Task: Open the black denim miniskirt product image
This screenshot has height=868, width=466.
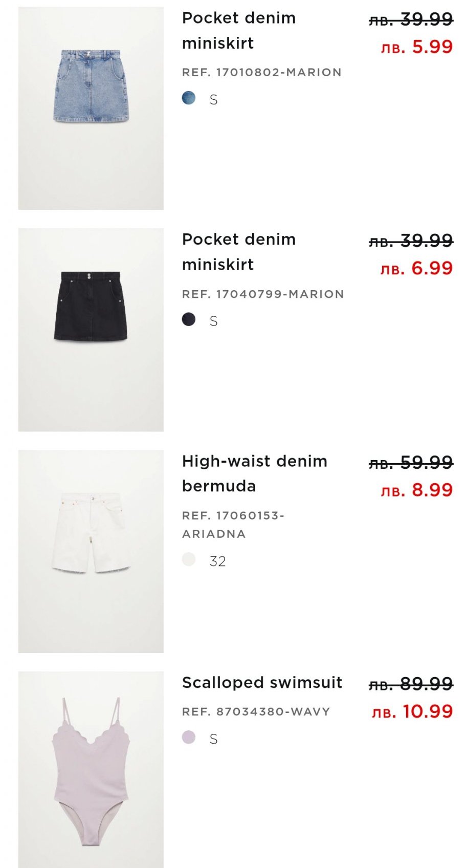Action: 91,330
